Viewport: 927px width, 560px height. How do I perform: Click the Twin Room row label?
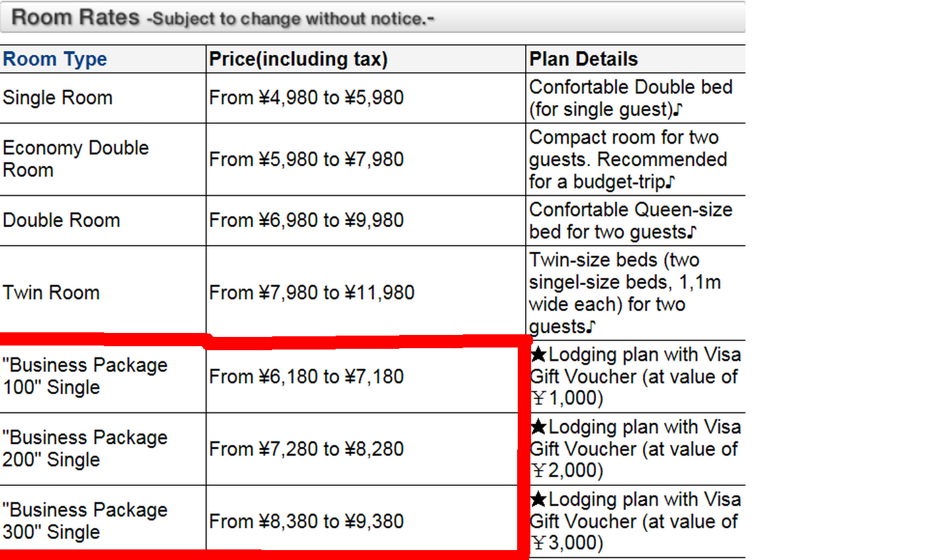[x=51, y=293]
